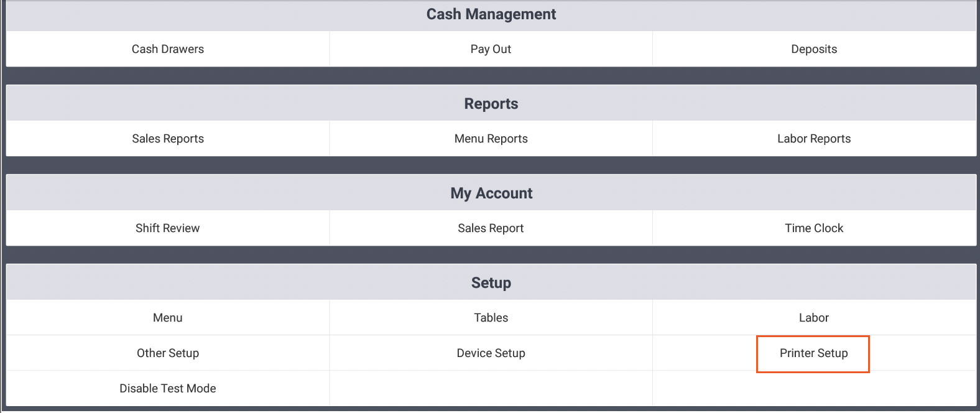
Task: View Menu Reports
Action: [491, 139]
